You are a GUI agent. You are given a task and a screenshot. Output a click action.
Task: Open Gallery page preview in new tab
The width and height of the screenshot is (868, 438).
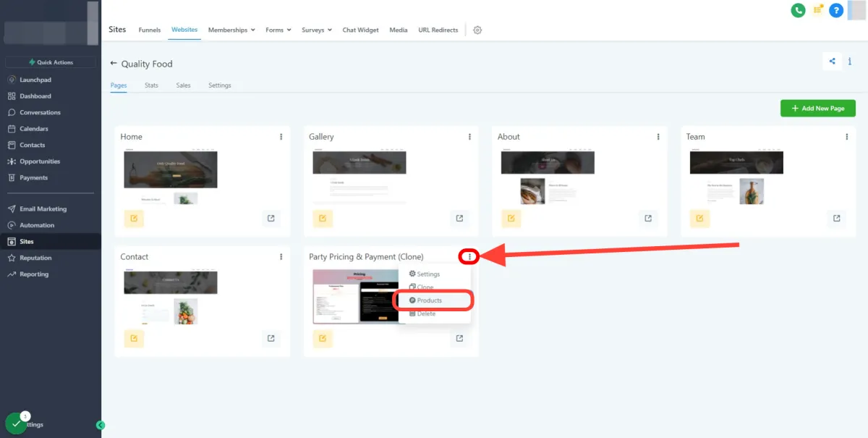(x=459, y=218)
